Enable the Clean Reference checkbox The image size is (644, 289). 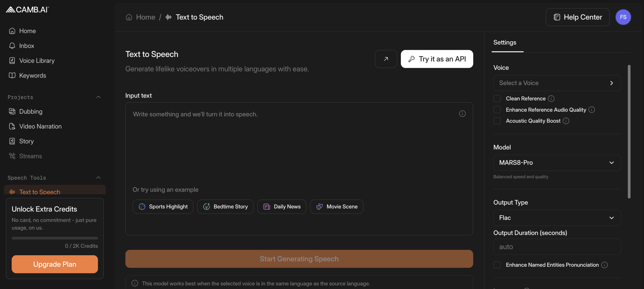click(497, 99)
